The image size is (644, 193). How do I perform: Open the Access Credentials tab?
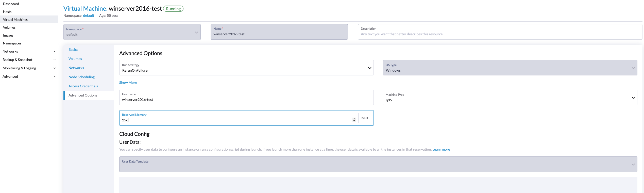(x=83, y=86)
